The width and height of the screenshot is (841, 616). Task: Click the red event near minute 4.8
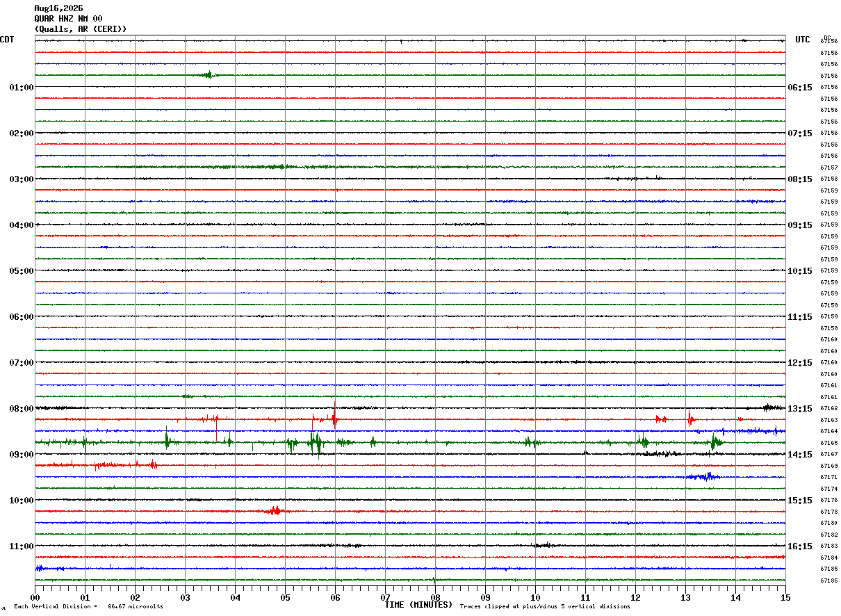[274, 510]
